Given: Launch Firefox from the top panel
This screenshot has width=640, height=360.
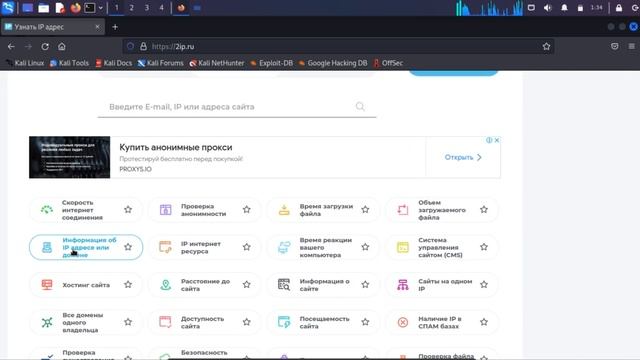Looking at the screenshot, I should pos(75,8).
